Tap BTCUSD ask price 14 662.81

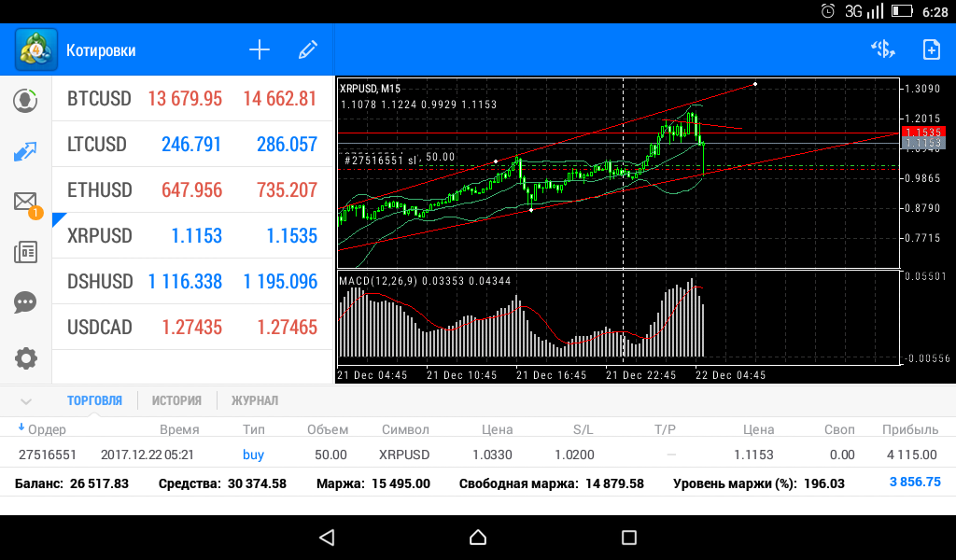point(280,98)
